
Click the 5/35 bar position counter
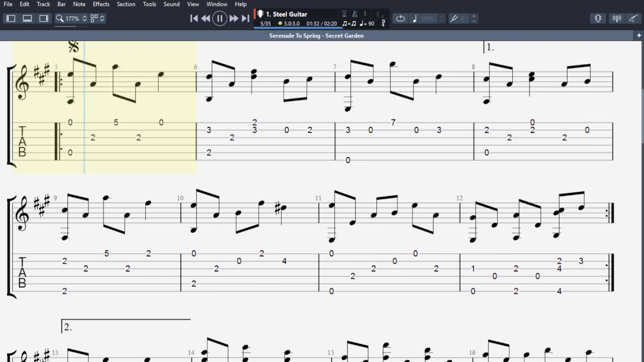[266, 24]
